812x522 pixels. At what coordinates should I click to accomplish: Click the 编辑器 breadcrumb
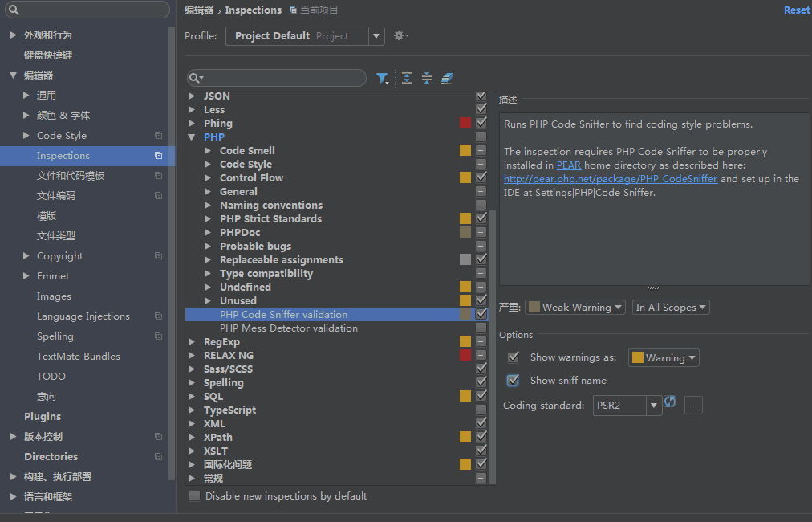(x=199, y=10)
